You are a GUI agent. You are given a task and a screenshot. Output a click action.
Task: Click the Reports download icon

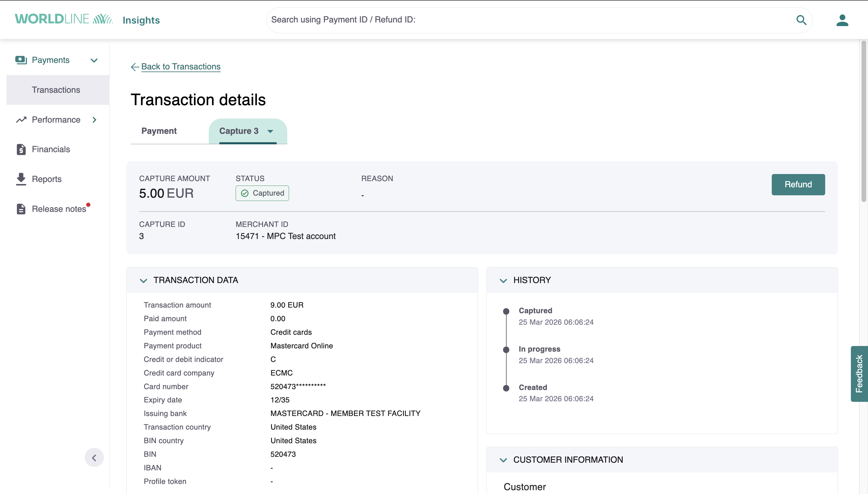click(x=21, y=179)
